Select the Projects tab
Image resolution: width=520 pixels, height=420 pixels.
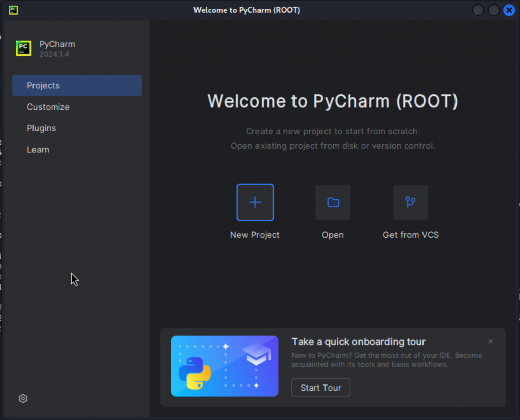coord(77,85)
